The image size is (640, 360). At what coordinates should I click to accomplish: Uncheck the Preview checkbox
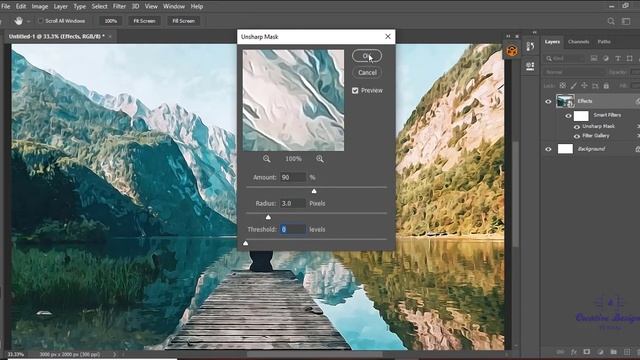pos(355,91)
